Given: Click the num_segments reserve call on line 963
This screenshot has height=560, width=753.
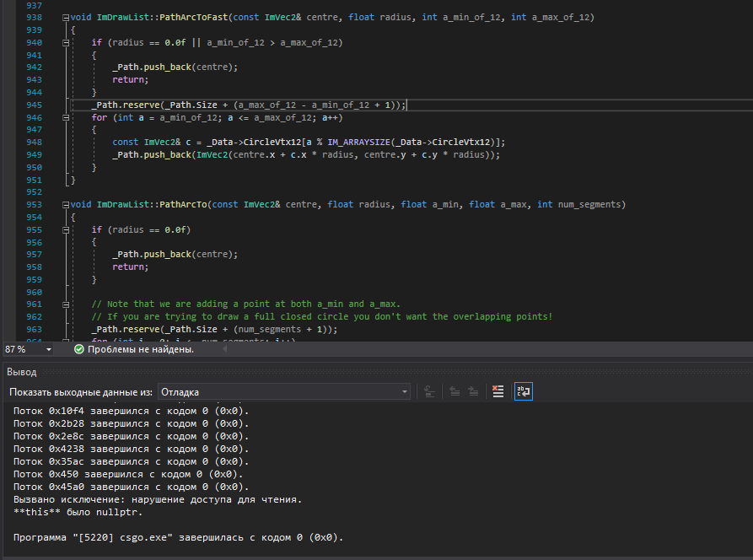Looking at the screenshot, I should (215, 330).
